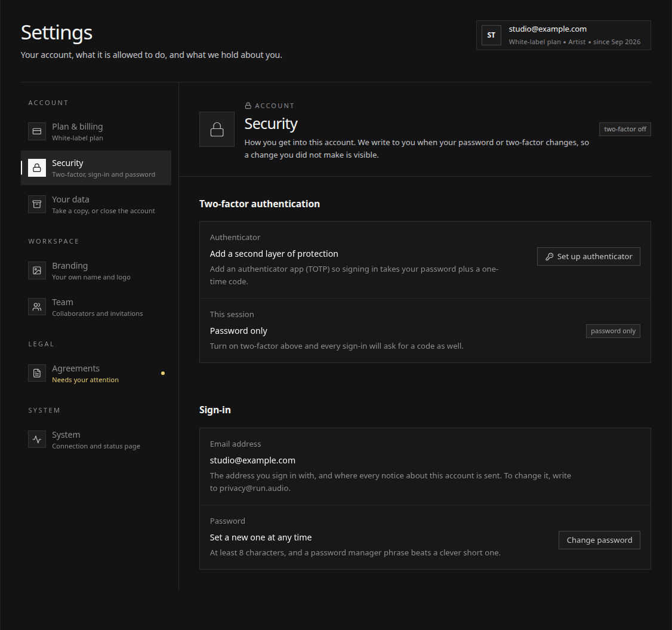Click the 'This session' row label

coord(232,314)
